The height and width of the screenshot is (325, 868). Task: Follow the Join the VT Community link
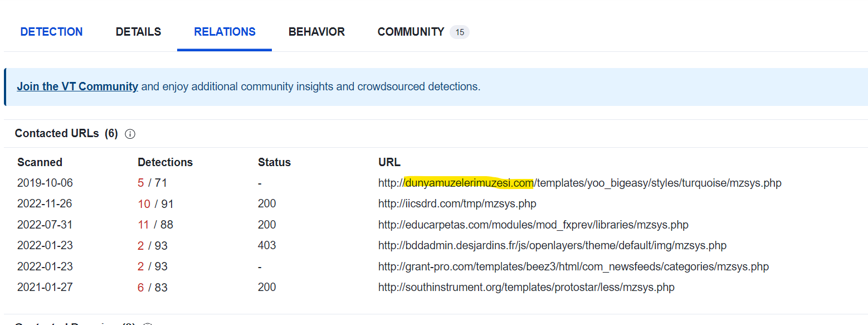[77, 86]
